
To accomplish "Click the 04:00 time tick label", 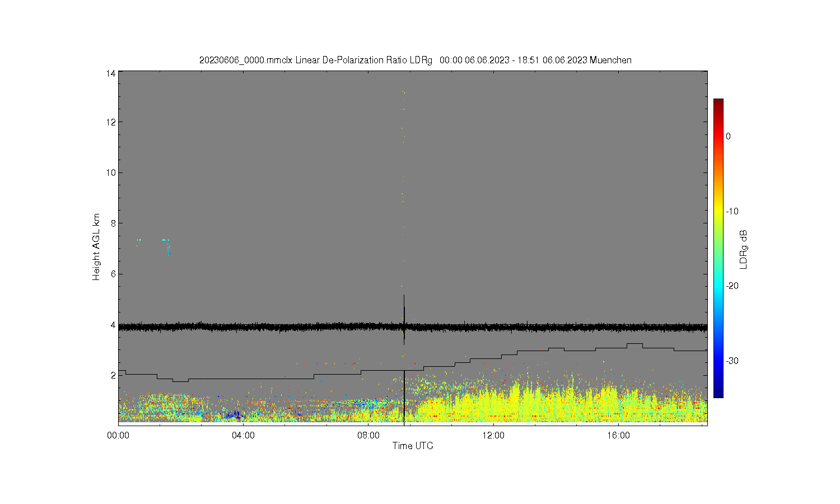I will click(244, 435).
